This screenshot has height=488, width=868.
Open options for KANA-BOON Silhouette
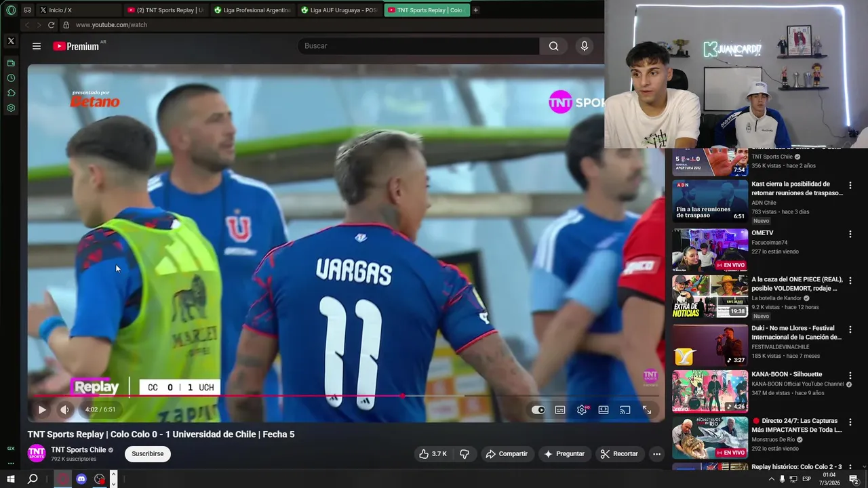coord(850,375)
